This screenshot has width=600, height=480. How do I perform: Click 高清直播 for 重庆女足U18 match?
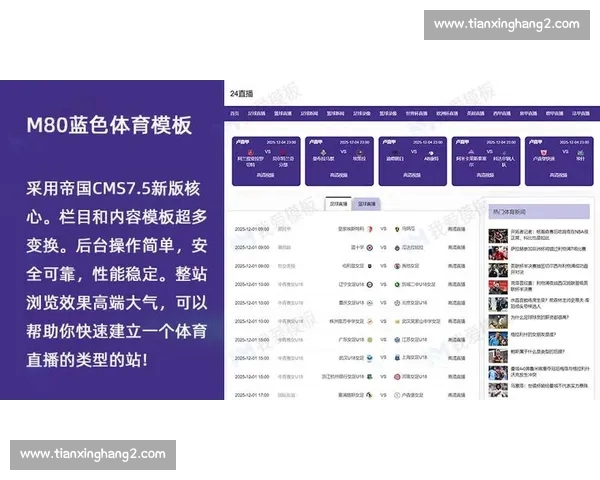click(457, 303)
